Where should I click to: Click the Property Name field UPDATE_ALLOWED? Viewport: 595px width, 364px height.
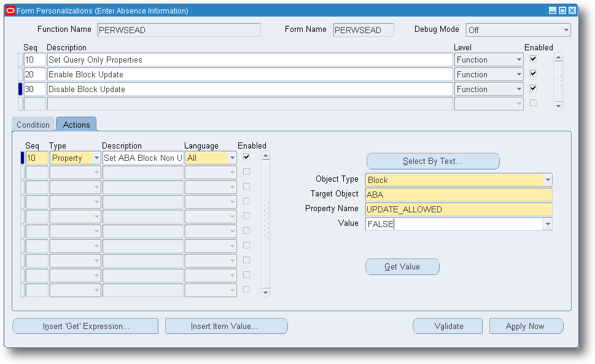[x=459, y=209]
